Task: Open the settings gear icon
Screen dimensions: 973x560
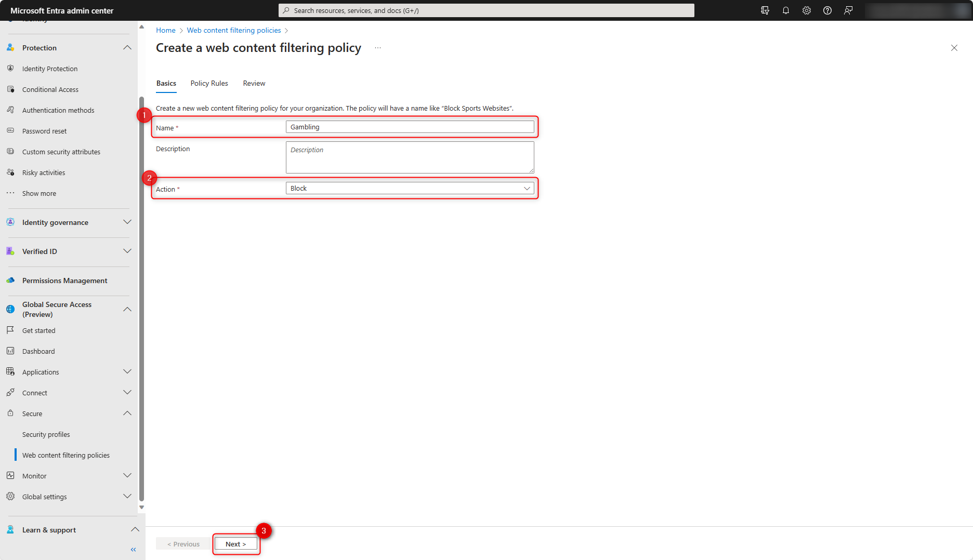Action: point(806,10)
